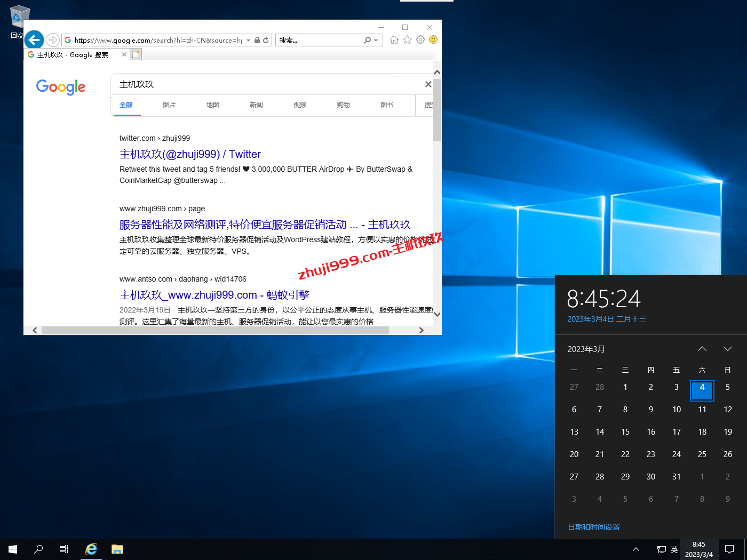Switch to the 图片 search tab

point(170,105)
